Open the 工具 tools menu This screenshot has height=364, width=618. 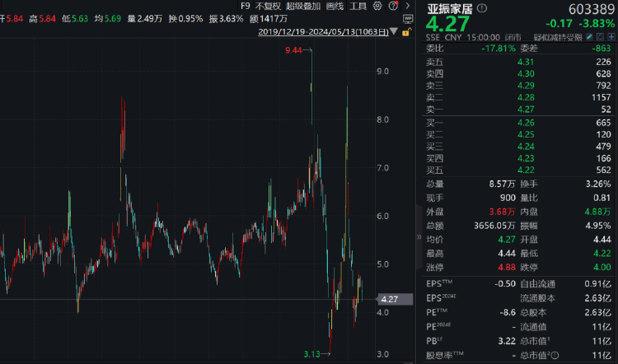[x=358, y=6]
